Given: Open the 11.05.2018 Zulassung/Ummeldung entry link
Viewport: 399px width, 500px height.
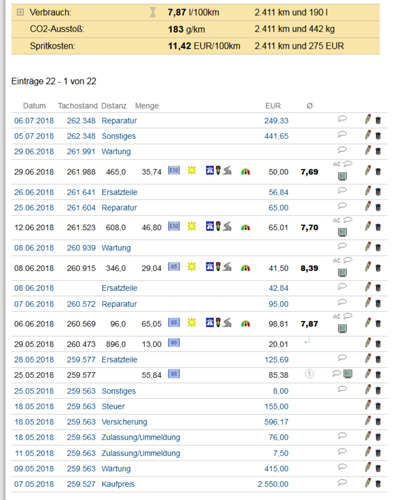Looking at the screenshot, I should [141, 453].
